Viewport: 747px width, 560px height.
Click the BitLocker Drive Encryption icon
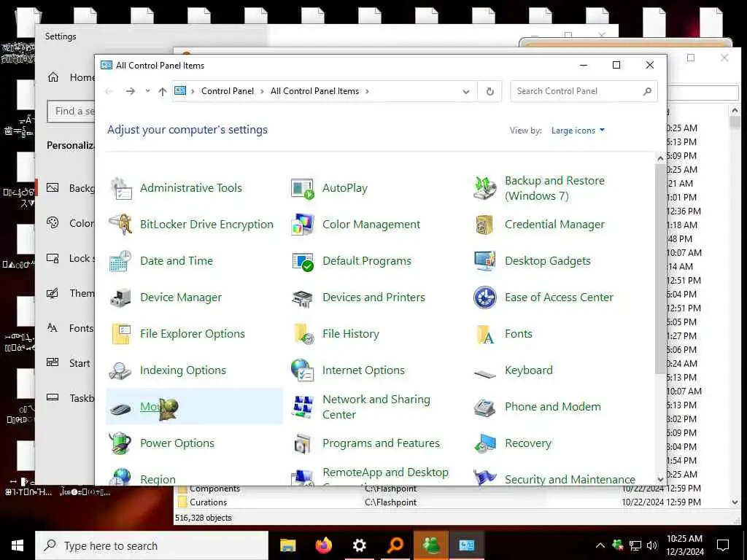[x=121, y=225]
